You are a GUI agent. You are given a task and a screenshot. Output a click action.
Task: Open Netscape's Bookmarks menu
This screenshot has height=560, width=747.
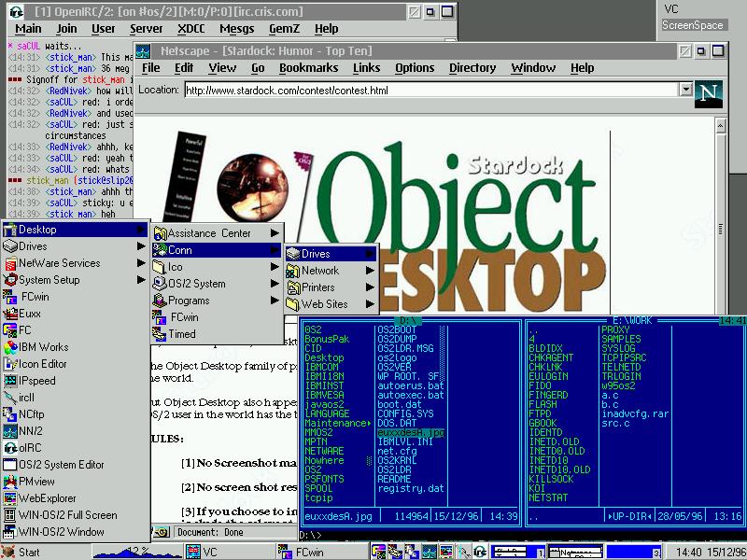tap(309, 68)
